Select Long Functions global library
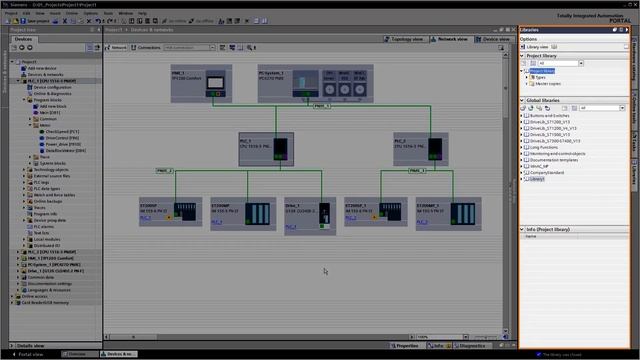 click(544, 147)
